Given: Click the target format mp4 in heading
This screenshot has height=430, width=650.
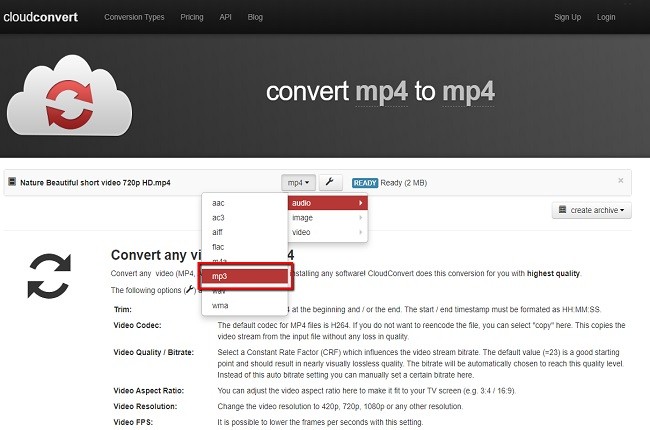Looking at the screenshot, I should click(468, 92).
